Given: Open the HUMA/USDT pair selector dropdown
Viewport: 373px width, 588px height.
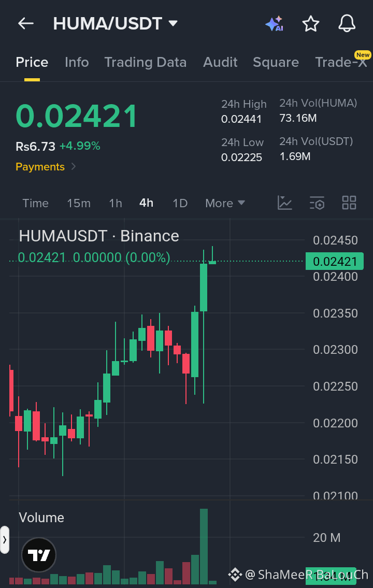Looking at the screenshot, I should [115, 24].
